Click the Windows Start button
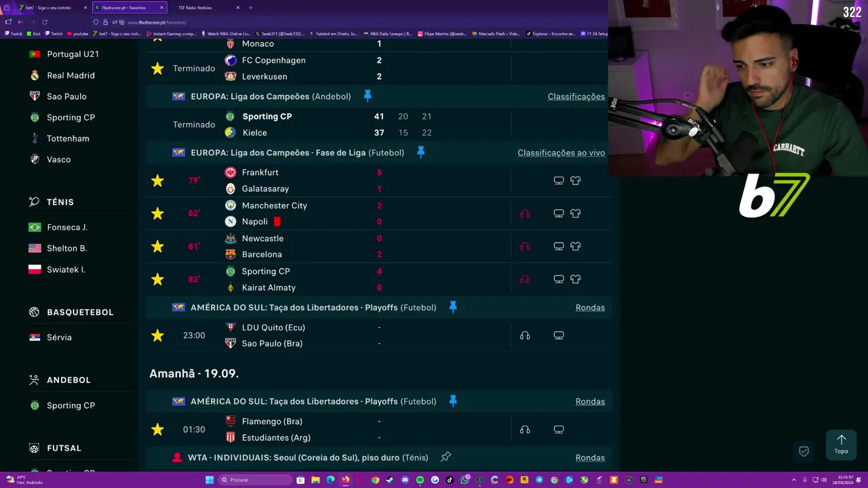 point(210,480)
